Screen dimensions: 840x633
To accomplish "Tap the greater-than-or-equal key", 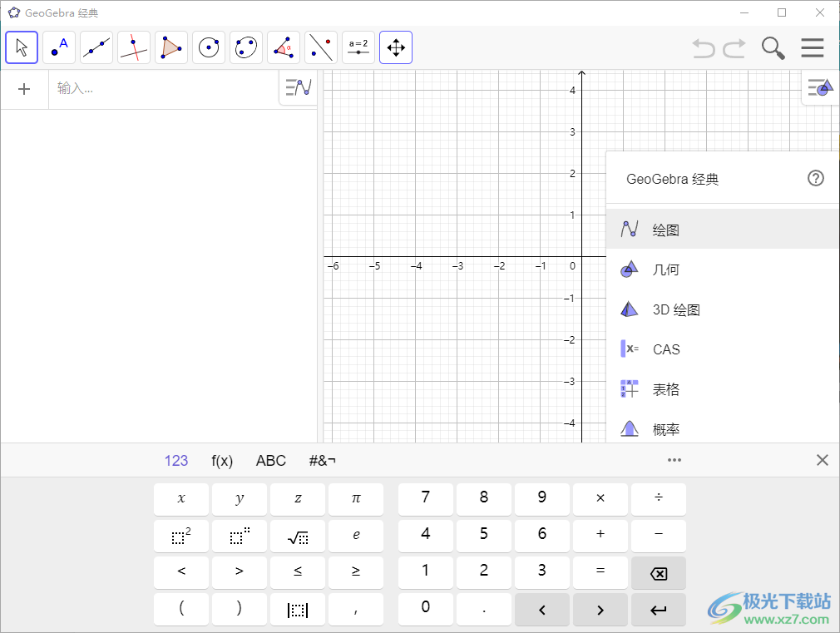I will pos(356,572).
